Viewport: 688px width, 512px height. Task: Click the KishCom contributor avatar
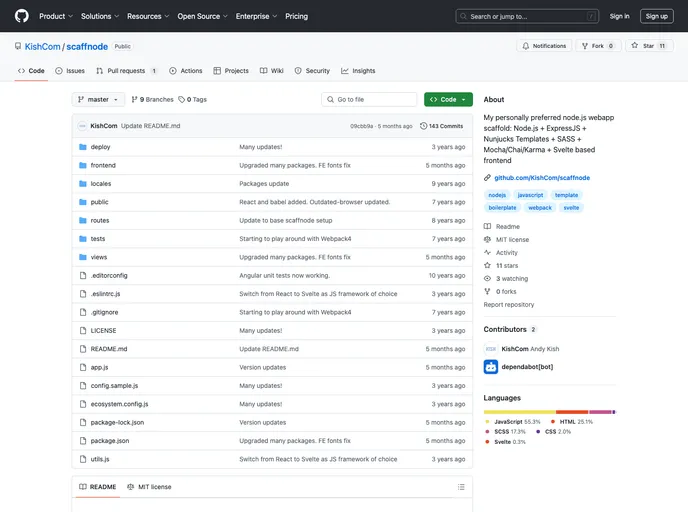point(491,349)
